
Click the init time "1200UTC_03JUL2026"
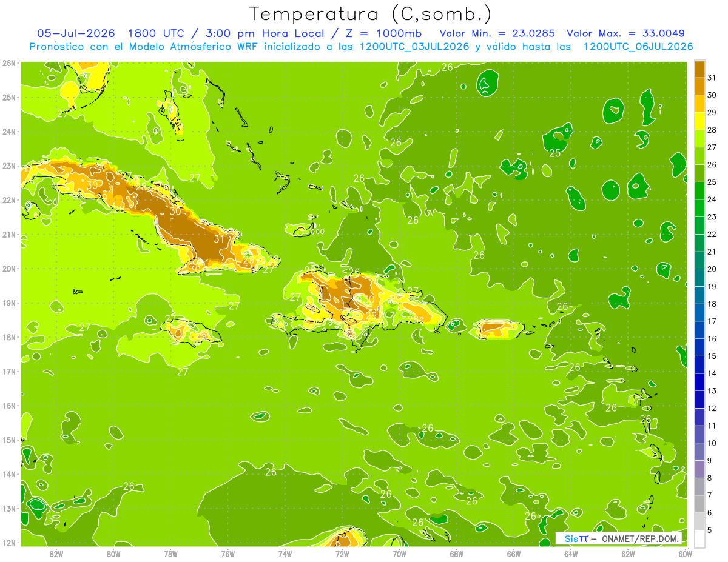(414, 47)
